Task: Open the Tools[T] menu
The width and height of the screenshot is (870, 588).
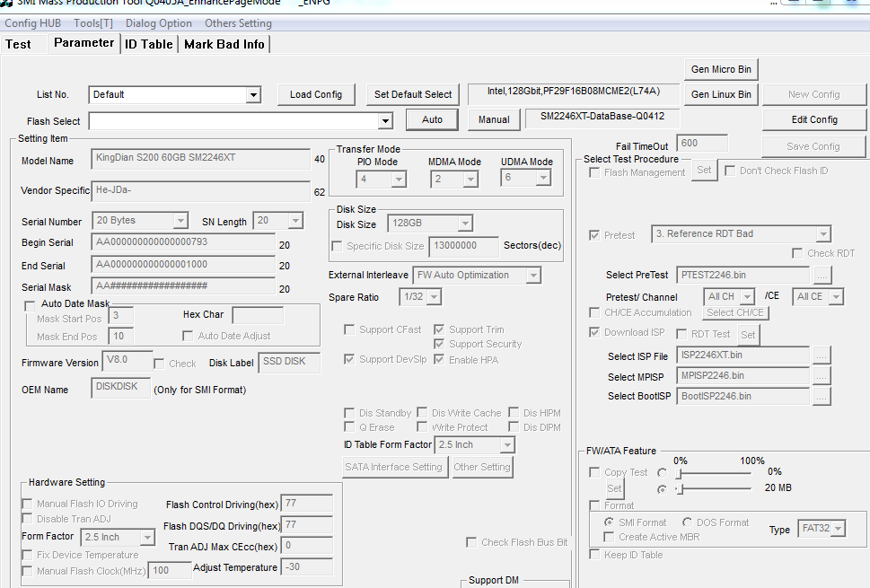Action: [x=93, y=23]
